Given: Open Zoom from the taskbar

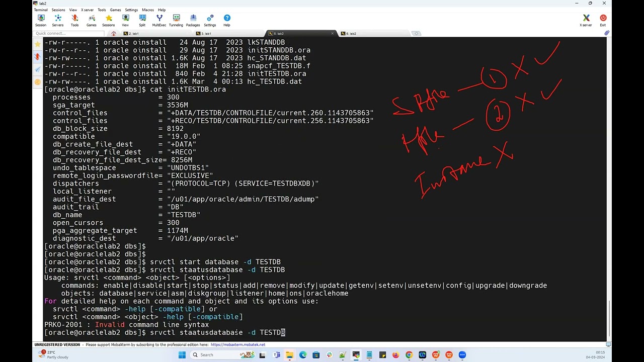Looking at the screenshot, I should coord(462,355).
